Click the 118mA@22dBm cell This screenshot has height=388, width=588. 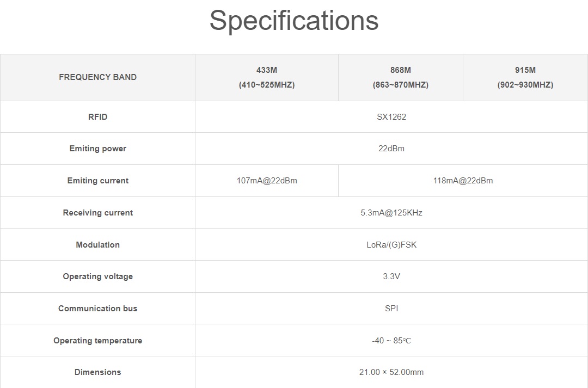(463, 181)
